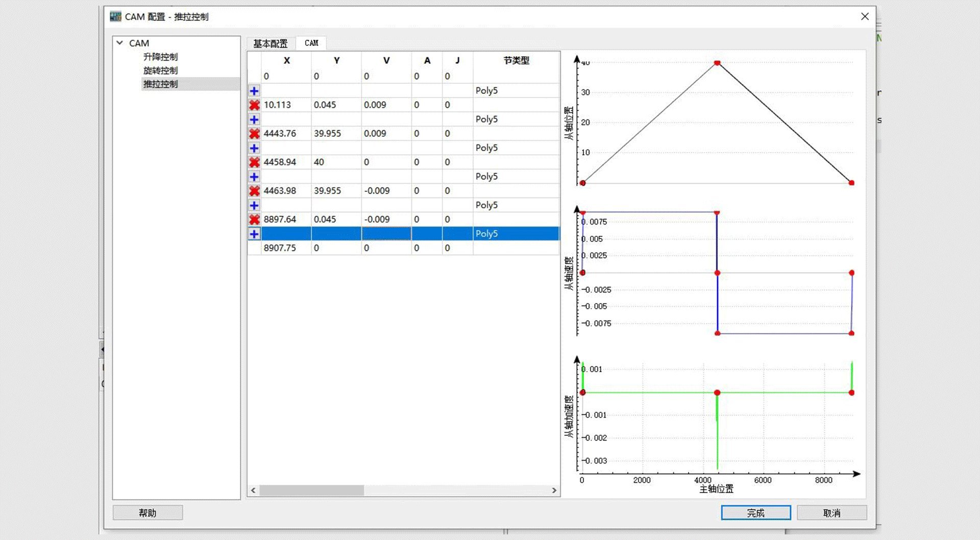Screen dimensions: 980x540
Task: Click the plus icon in the highlighted Poly5 row
Action: pyautogui.click(x=254, y=234)
